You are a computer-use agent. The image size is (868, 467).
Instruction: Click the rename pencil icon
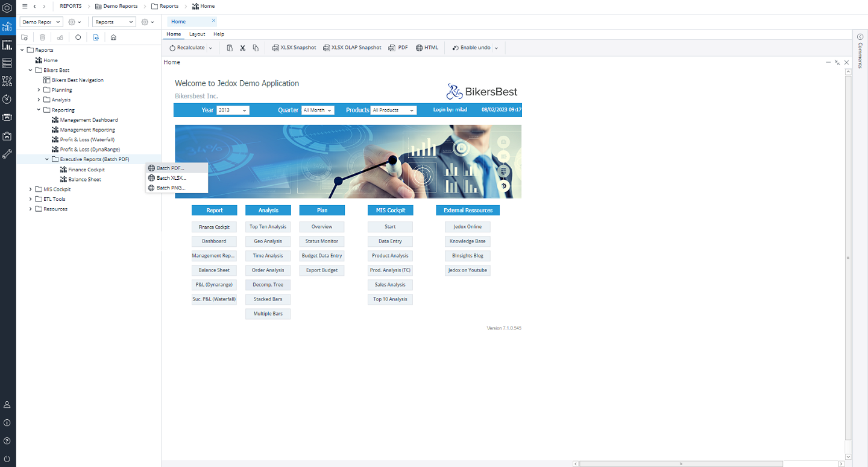click(x=60, y=37)
